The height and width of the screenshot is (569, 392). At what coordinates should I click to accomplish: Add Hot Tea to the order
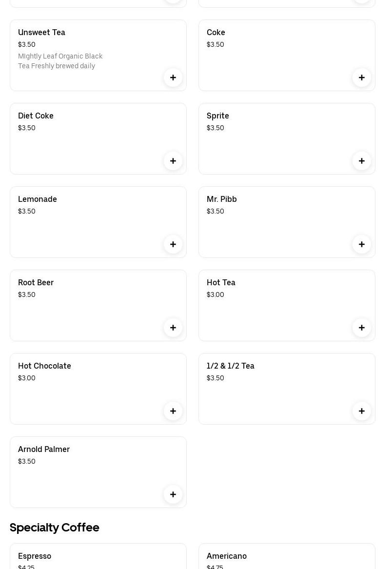(362, 328)
